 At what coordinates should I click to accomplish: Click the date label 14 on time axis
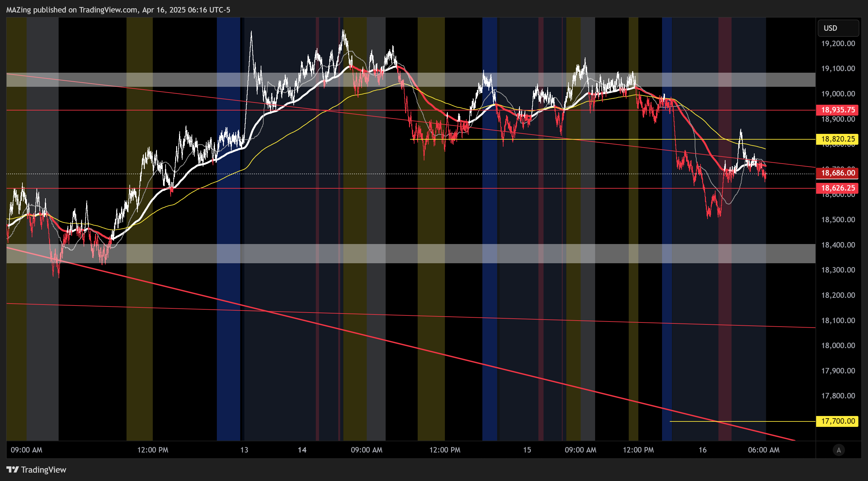[302, 450]
